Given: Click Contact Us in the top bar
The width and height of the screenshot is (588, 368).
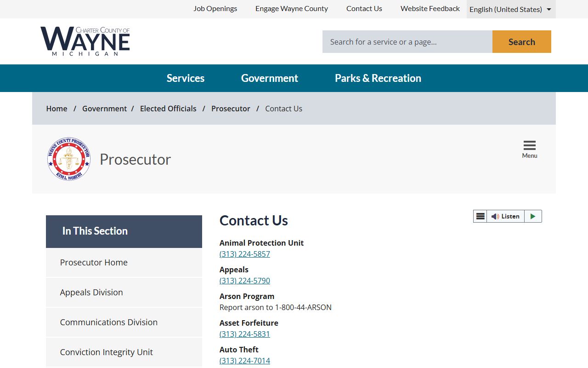Looking at the screenshot, I should coord(364,8).
